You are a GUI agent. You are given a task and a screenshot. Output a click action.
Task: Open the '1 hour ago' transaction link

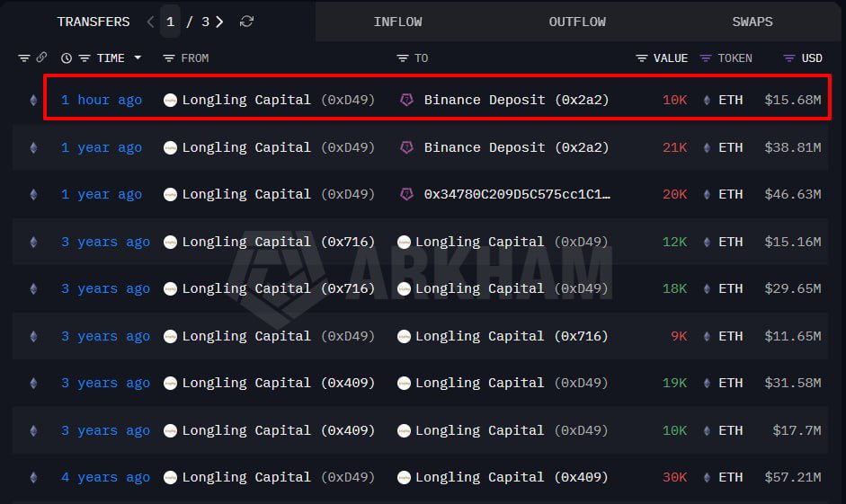point(102,101)
